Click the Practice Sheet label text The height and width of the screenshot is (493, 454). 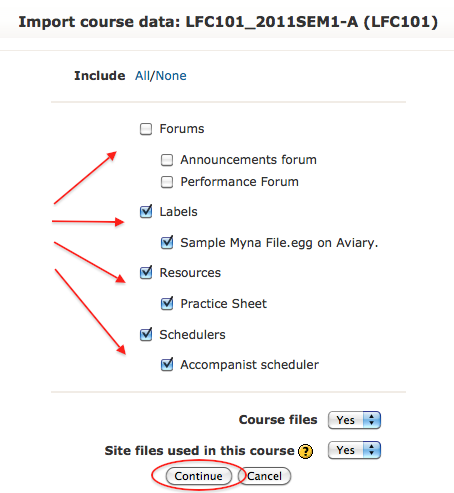click(x=223, y=304)
